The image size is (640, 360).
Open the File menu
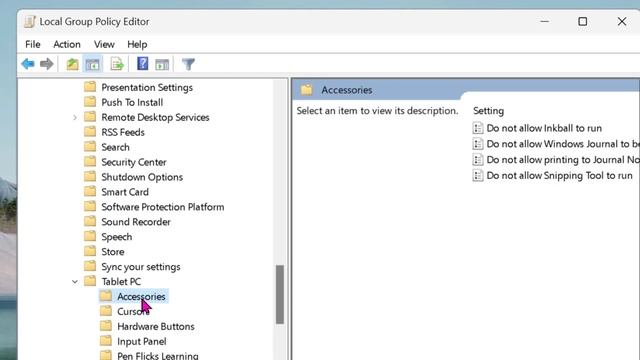(33, 44)
